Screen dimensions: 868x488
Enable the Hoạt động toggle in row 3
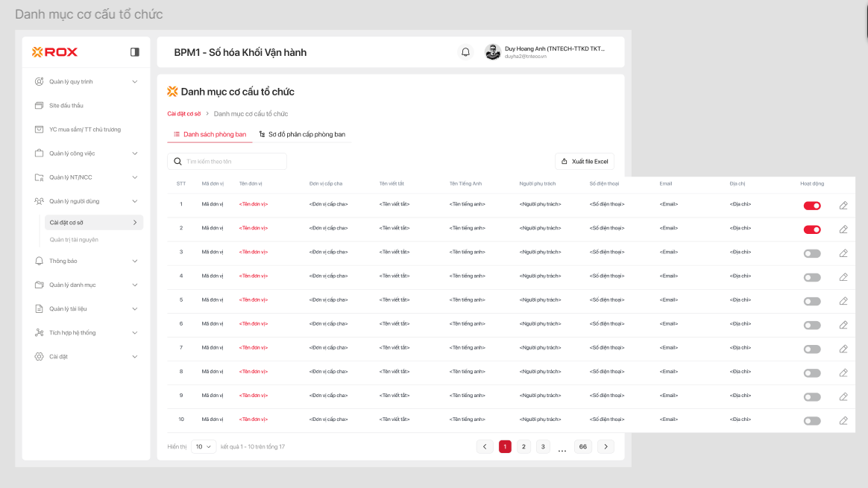[x=812, y=253]
